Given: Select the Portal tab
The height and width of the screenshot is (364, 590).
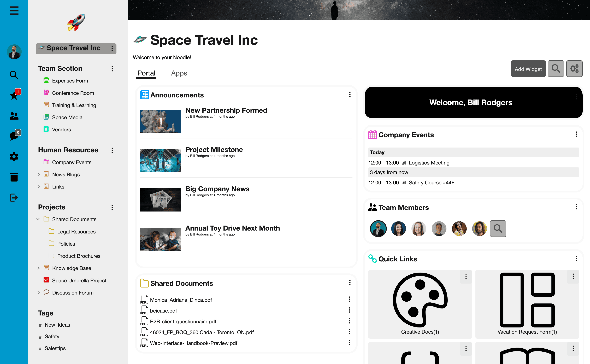Looking at the screenshot, I should pos(146,73).
